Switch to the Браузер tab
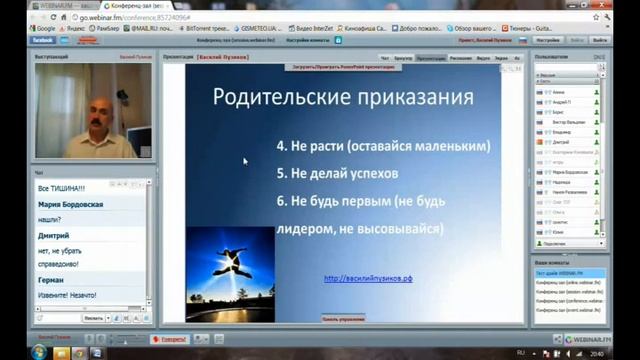Viewport: 640px width, 360px height. 403,58
